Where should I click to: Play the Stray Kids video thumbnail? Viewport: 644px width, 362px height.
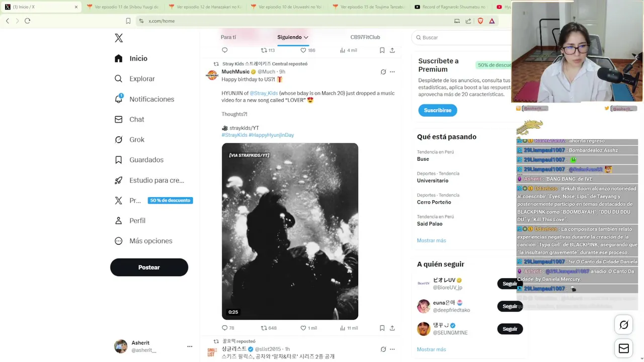(x=290, y=231)
